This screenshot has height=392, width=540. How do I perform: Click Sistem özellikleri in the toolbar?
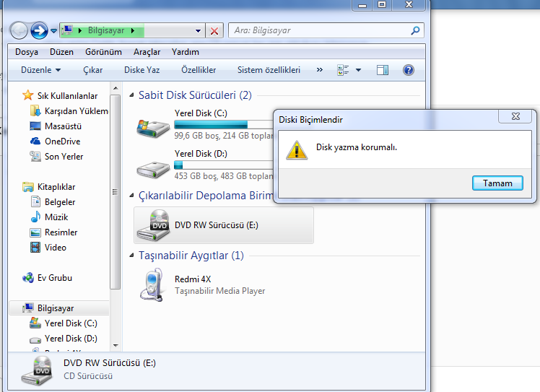coord(269,70)
